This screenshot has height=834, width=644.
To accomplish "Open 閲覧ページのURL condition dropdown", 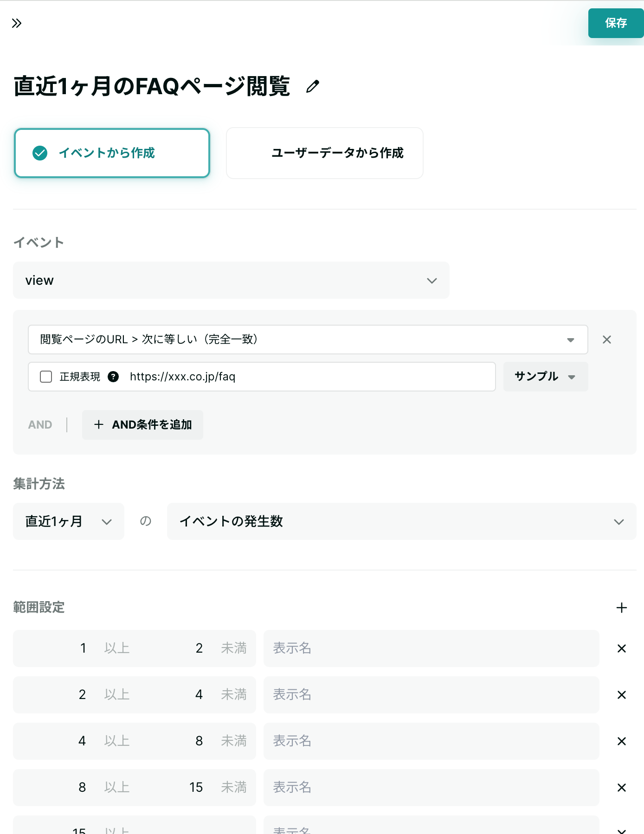I will point(308,340).
